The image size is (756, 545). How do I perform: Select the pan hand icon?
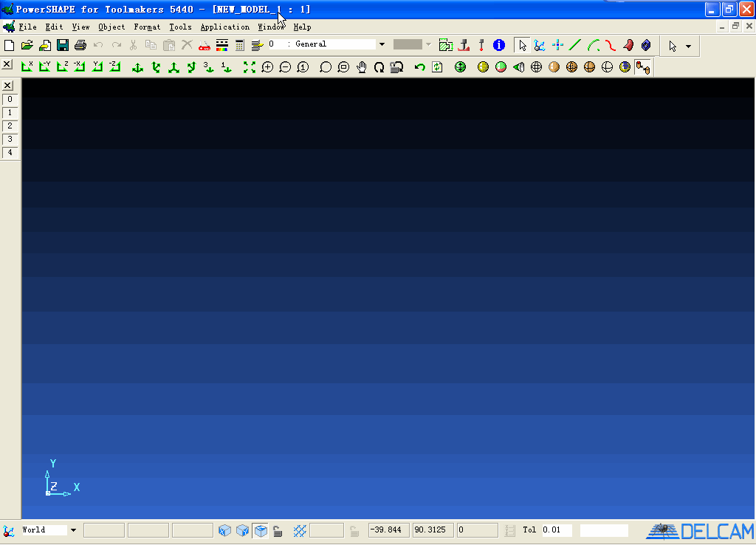pos(361,67)
